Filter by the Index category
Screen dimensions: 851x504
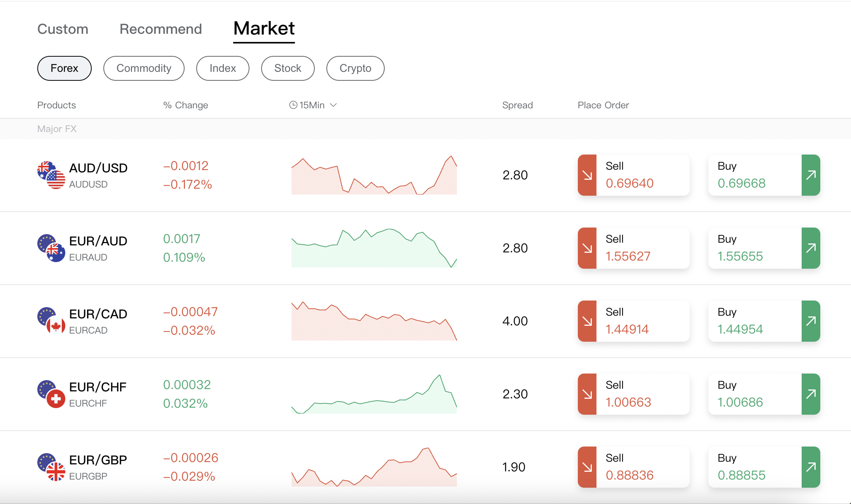point(223,68)
